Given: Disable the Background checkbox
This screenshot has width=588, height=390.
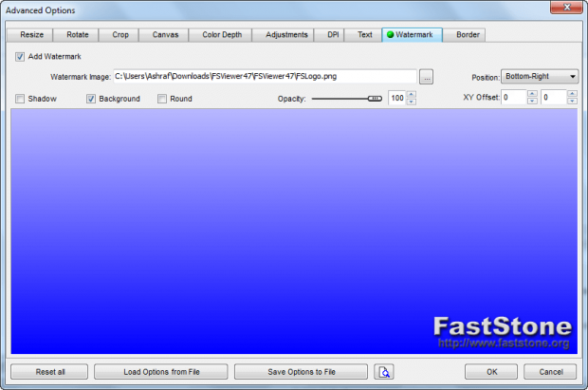Looking at the screenshot, I should click(x=92, y=99).
